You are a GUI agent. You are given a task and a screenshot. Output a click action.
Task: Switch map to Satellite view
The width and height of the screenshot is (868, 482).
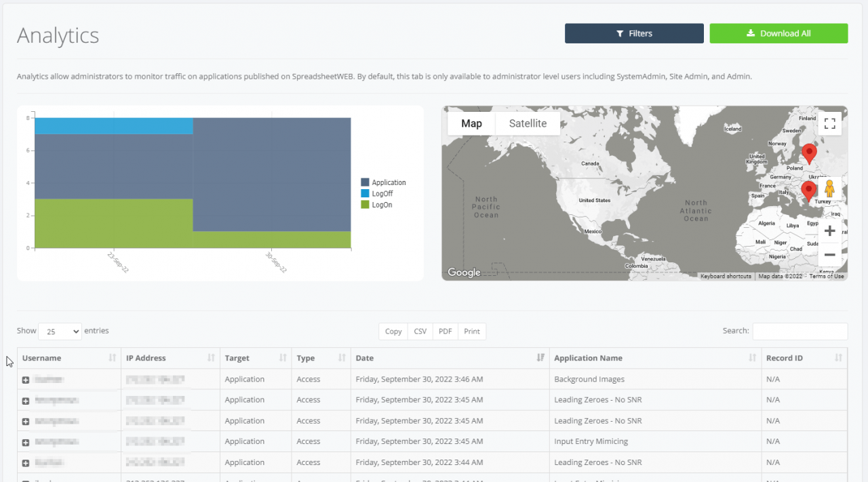[x=528, y=123]
